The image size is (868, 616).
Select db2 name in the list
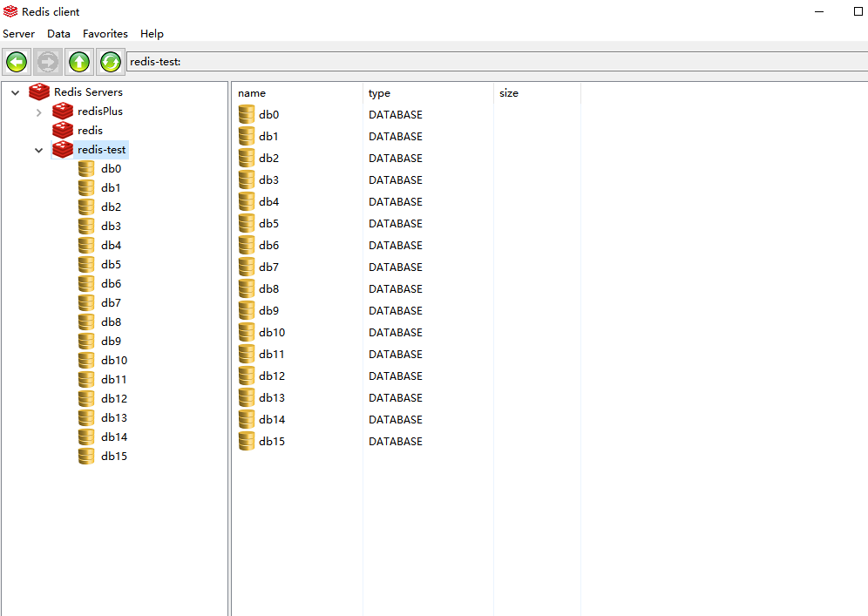pos(269,159)
